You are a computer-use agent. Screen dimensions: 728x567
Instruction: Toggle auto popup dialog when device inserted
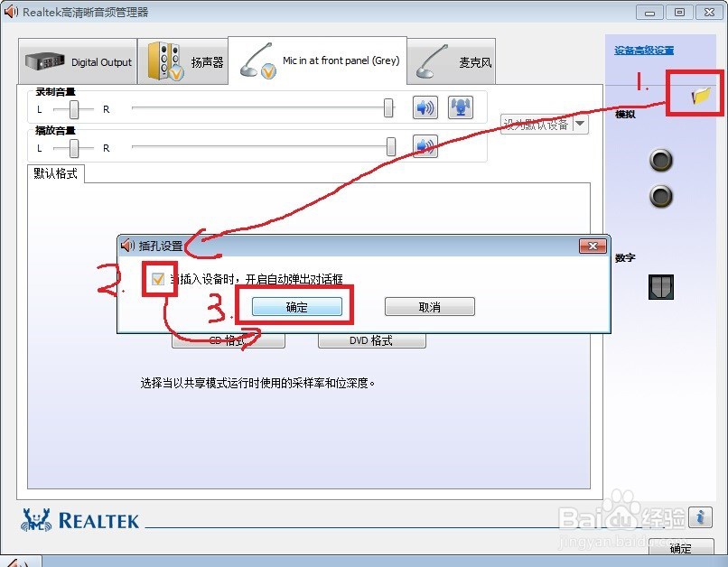[158, 279]
